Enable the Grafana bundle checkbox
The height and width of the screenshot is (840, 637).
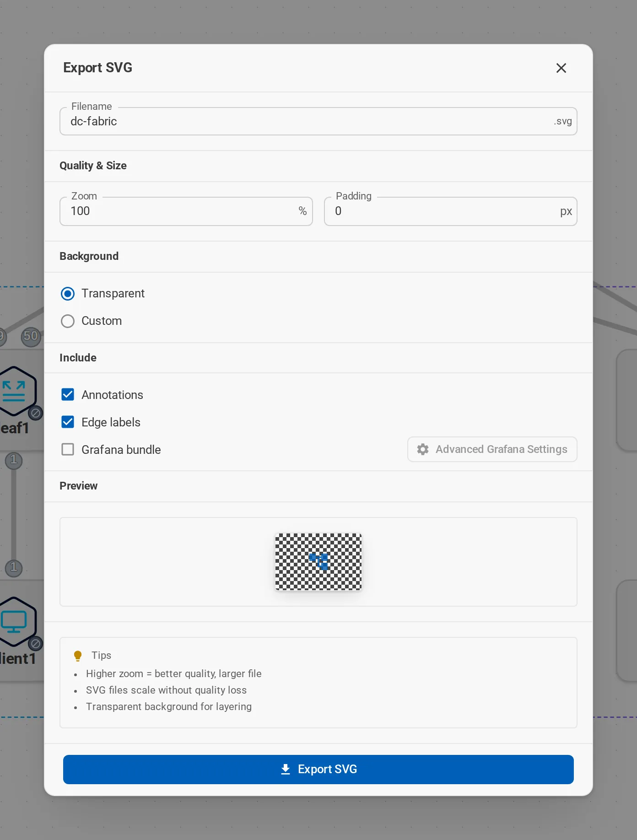pyautogui.click(x=68, y=449)
